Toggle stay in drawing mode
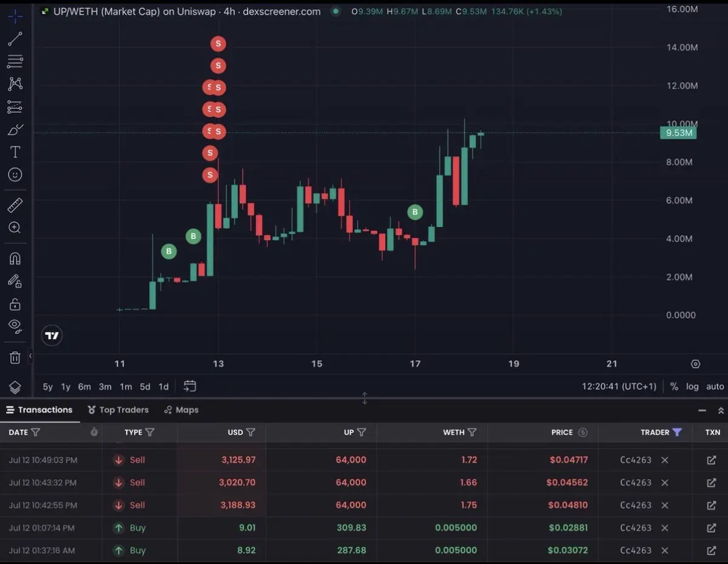 pyautogui.click(x=15, y=281)
